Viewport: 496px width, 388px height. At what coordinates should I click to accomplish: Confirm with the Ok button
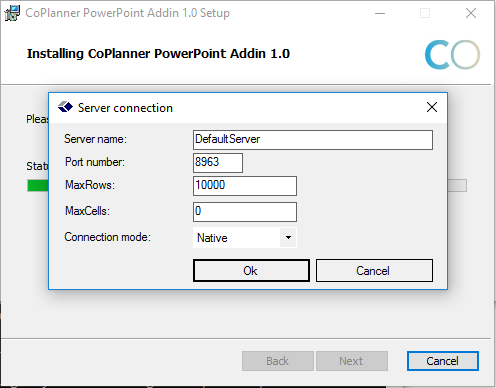(251, 271)
